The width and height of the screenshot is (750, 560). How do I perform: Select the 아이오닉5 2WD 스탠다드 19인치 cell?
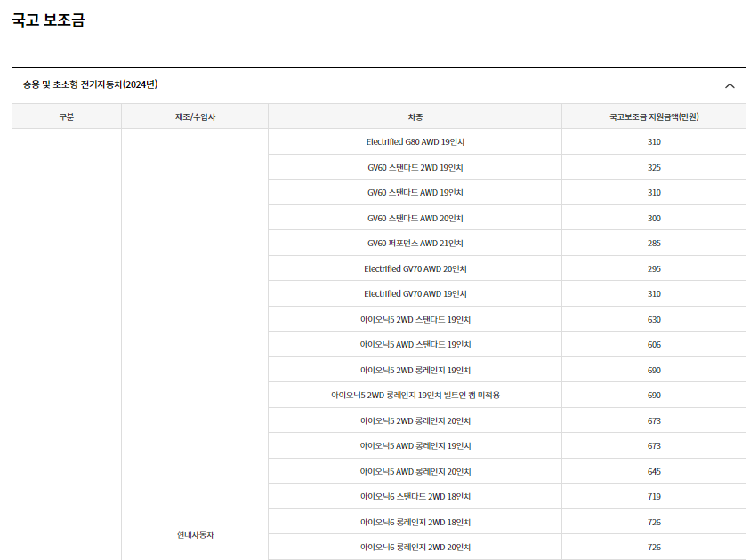415,320
